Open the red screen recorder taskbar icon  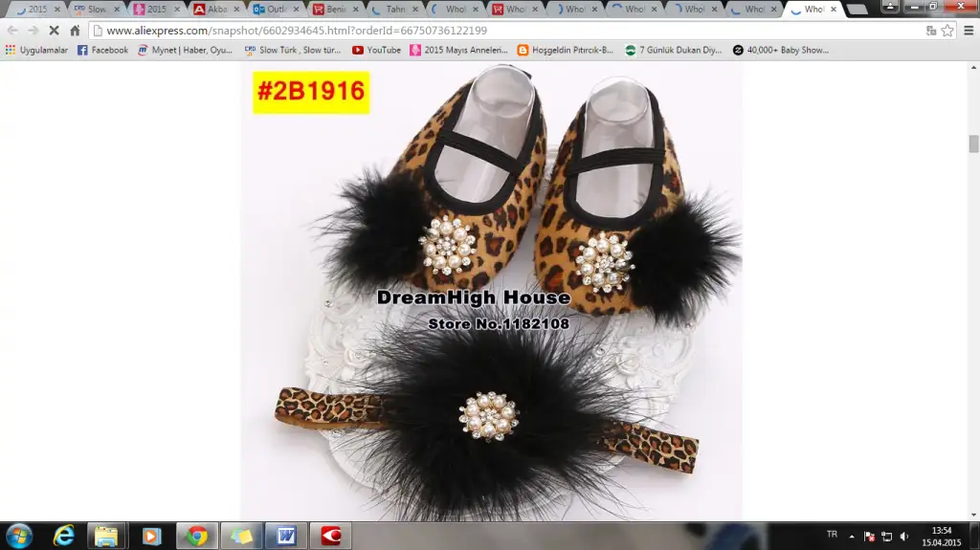pos(331,537)
